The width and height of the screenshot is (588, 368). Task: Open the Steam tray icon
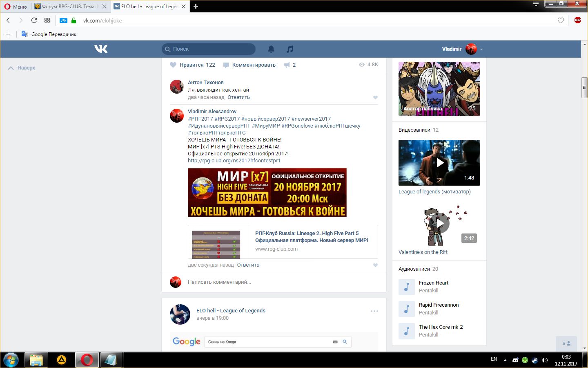pyautogui.click(x=535, y=360)
